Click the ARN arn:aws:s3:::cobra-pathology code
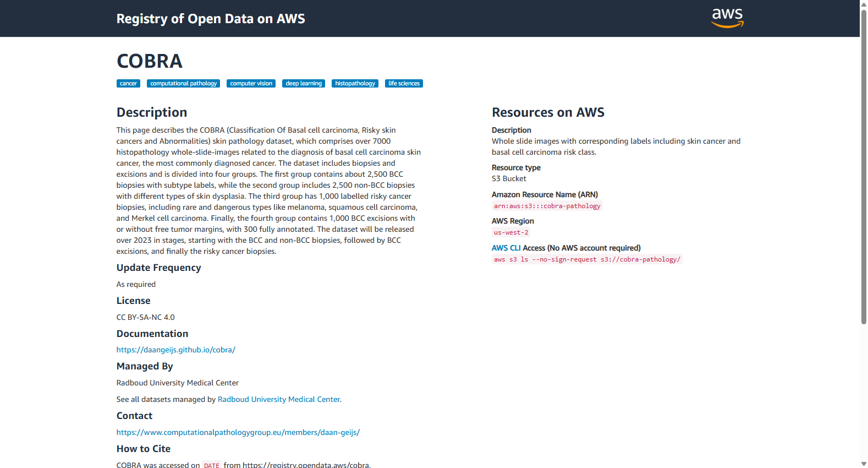This screenshot has width=868, height=468. pyautogui.click(x=547, y=206)
